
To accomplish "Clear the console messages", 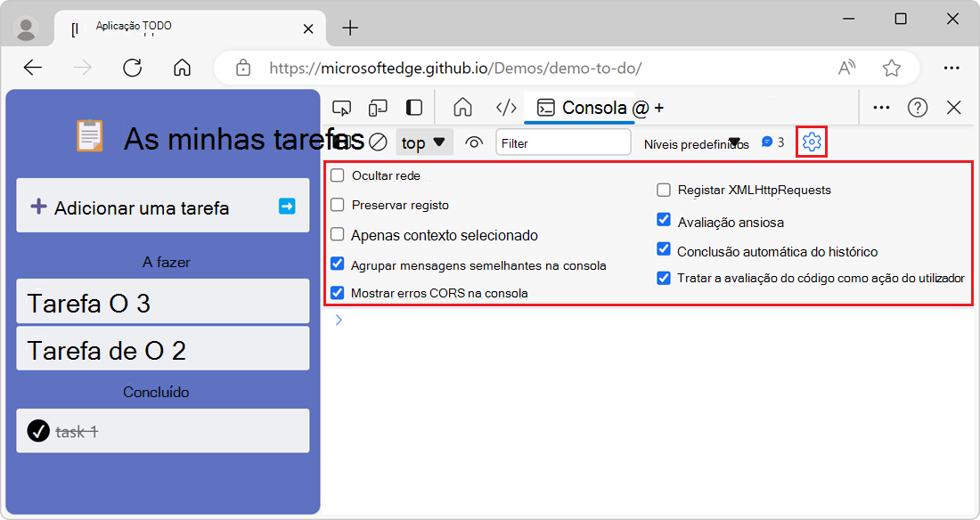I will point(378,141).
